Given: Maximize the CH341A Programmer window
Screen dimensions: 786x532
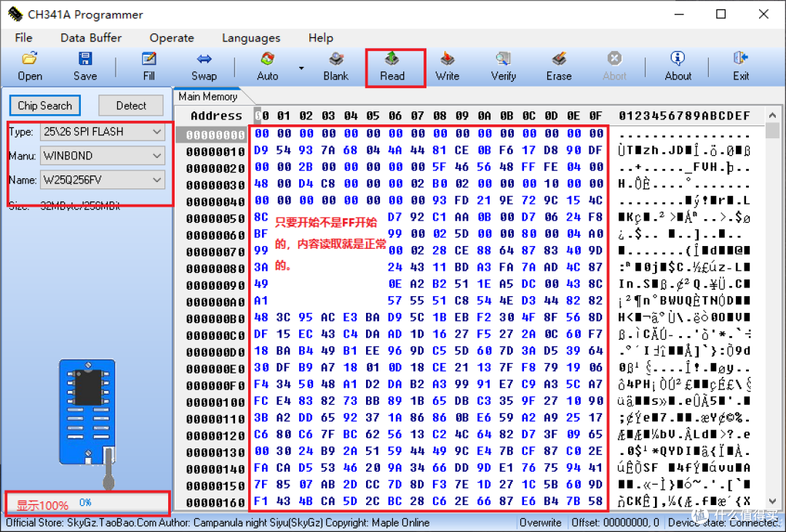Looking at the screenshot, I should 720,14.
